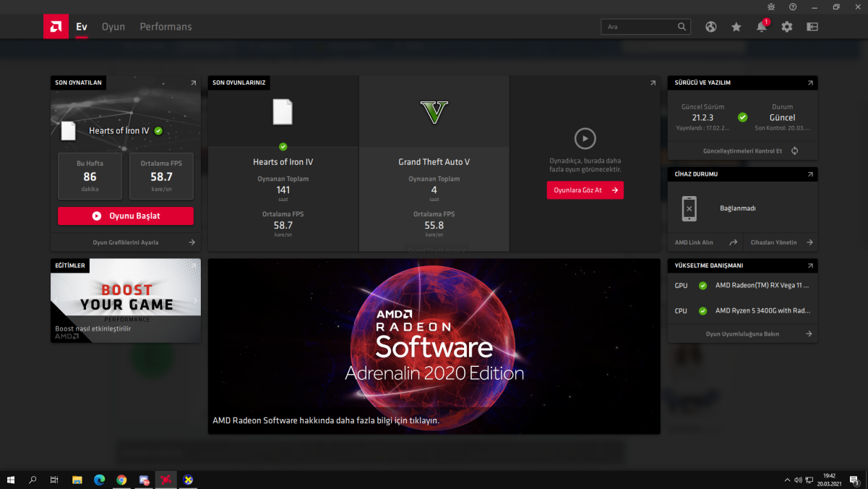Click the Hearts of Iron IV file icon in Son Oynatılan

[69, 131]
